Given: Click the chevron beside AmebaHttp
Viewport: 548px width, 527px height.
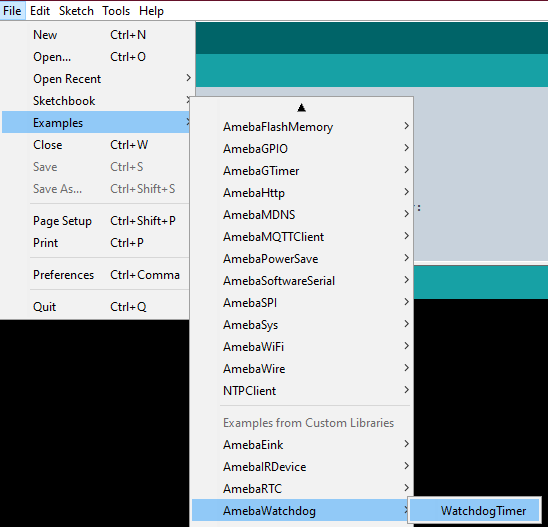Looking at the screenshot, I should [406, 192].
